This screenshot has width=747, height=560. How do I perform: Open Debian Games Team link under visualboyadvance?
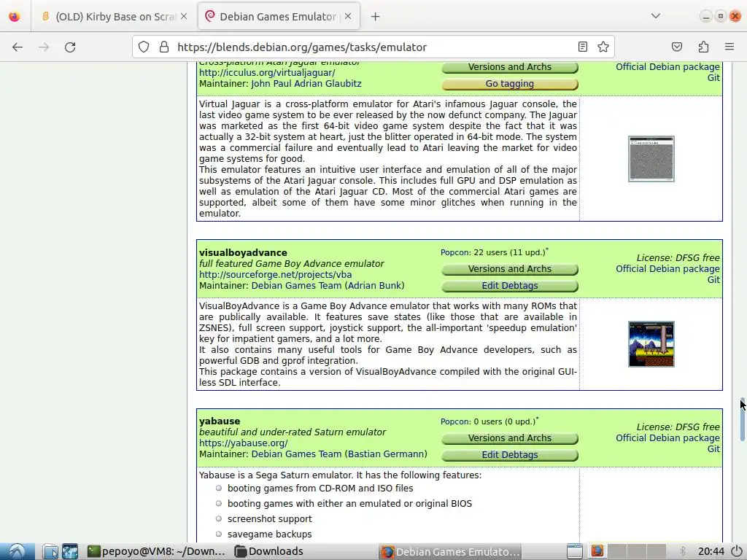coord(296,286)
